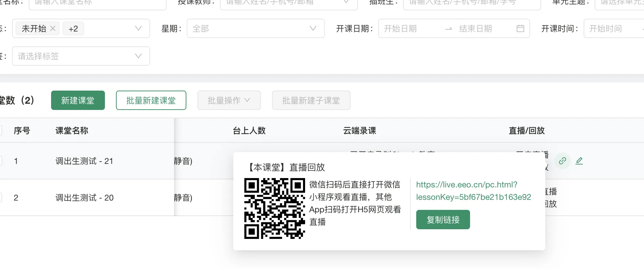Click the 直播/回放 column header

527,131
